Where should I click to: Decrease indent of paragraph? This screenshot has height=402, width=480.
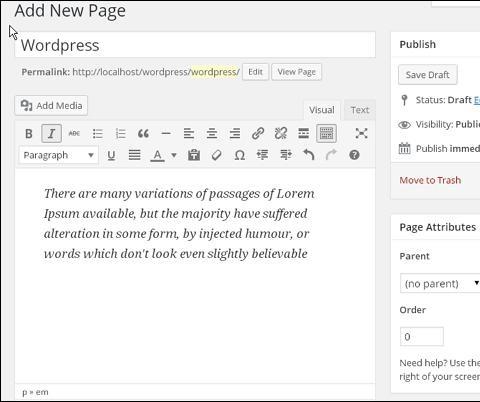263,155
